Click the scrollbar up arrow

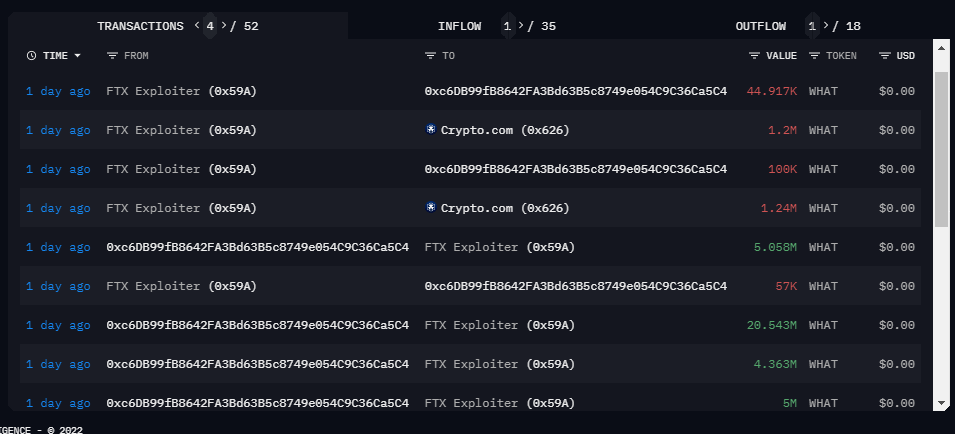click(940, 46)
